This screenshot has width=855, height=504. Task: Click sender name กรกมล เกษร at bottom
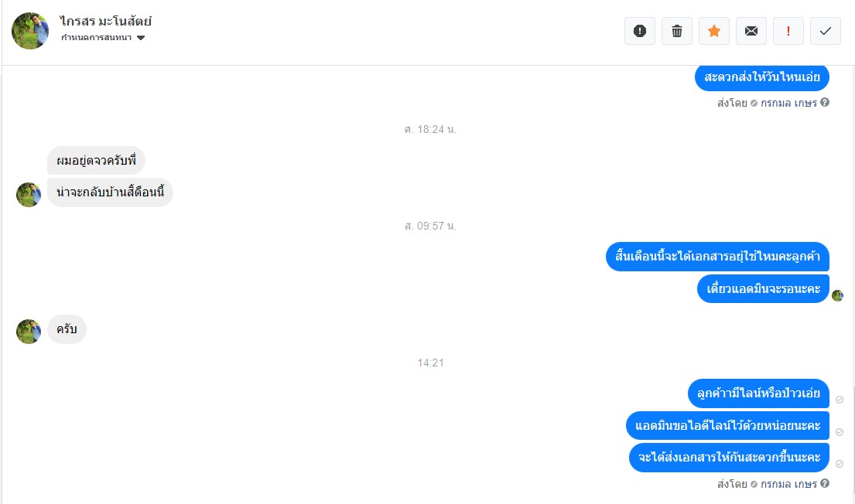[788, 484]
